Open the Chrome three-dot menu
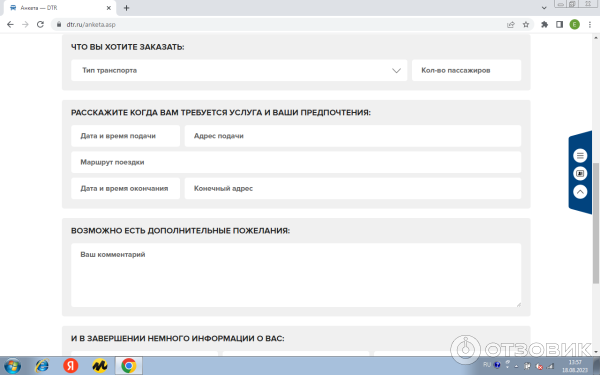 (590, 24)
